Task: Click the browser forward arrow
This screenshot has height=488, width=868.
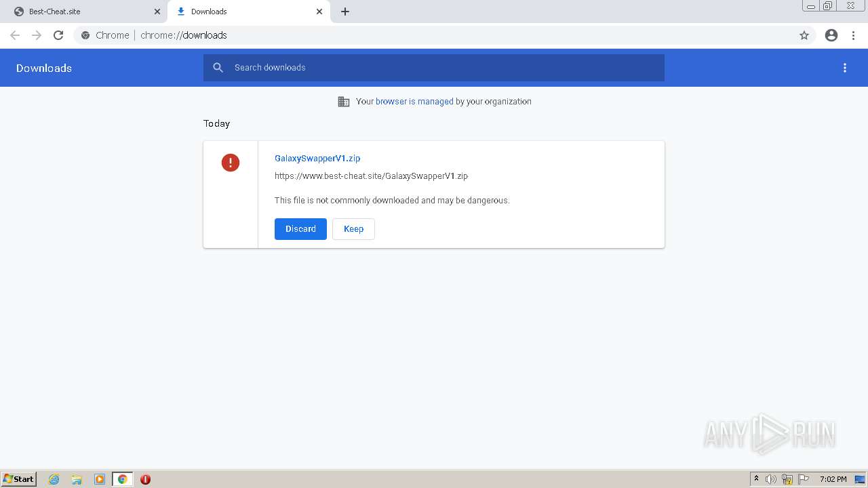Action: coord(37,35)
